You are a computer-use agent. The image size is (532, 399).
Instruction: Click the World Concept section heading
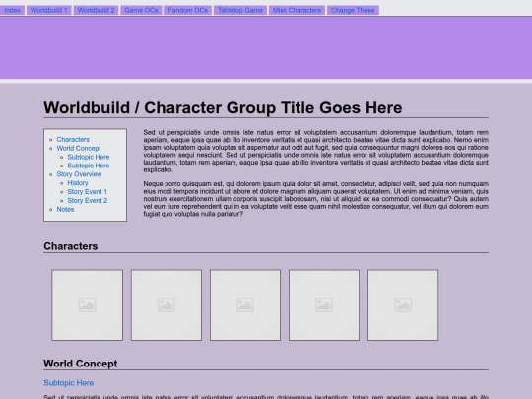(x=81, y=364)
